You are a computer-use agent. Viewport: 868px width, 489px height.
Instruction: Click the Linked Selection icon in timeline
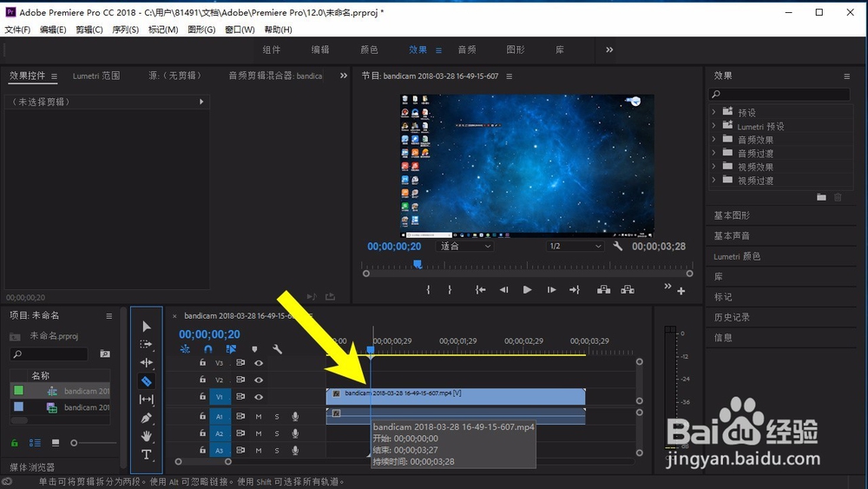231,349
